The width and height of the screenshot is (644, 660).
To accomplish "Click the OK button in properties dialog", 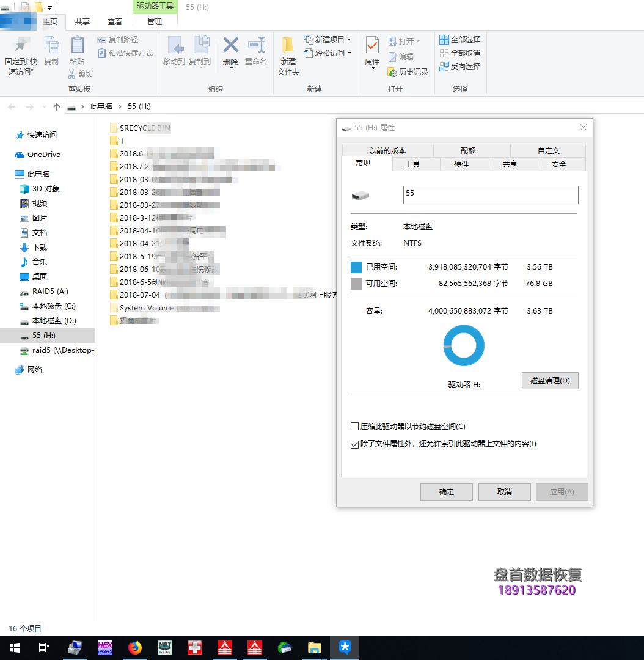I will [x=446, y=492].
